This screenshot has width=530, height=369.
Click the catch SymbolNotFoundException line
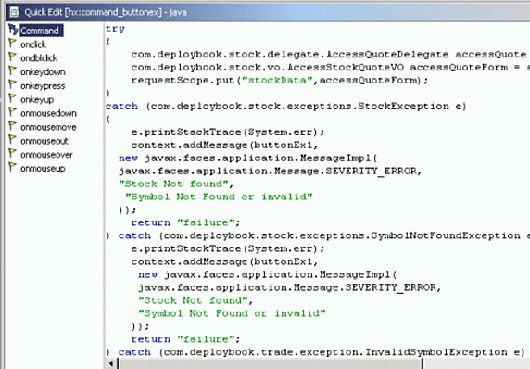[318, 236]
